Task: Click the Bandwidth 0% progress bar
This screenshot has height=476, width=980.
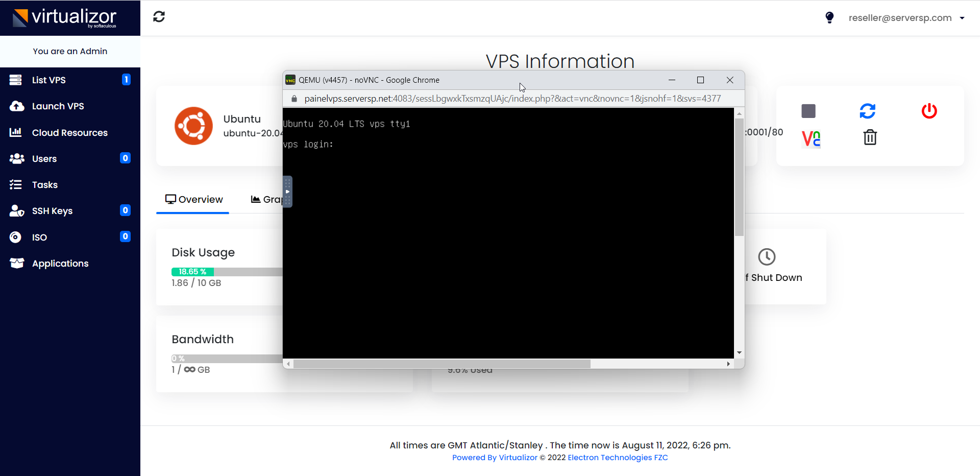Action: pyautogui.click(x=227, y=359)
